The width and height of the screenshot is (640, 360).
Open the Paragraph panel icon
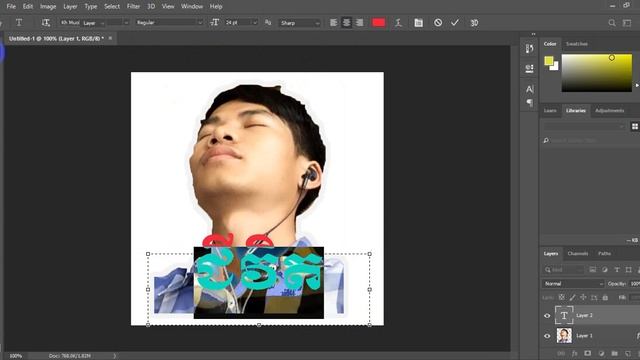[x=529, y=102]
